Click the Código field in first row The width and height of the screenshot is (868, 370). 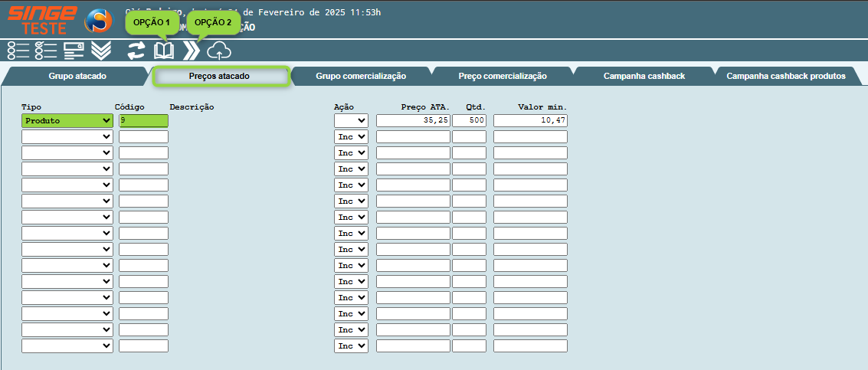(143, 121)
